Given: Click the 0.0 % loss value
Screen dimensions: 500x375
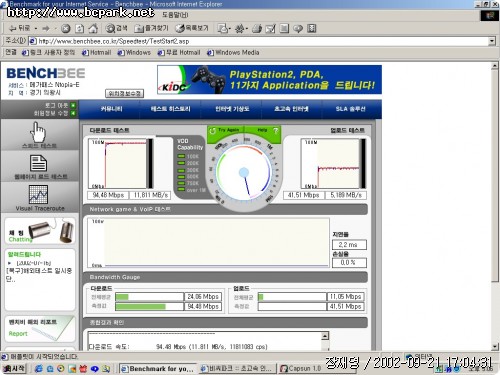Looking at the screenshot, I should [x=349, y=263].
